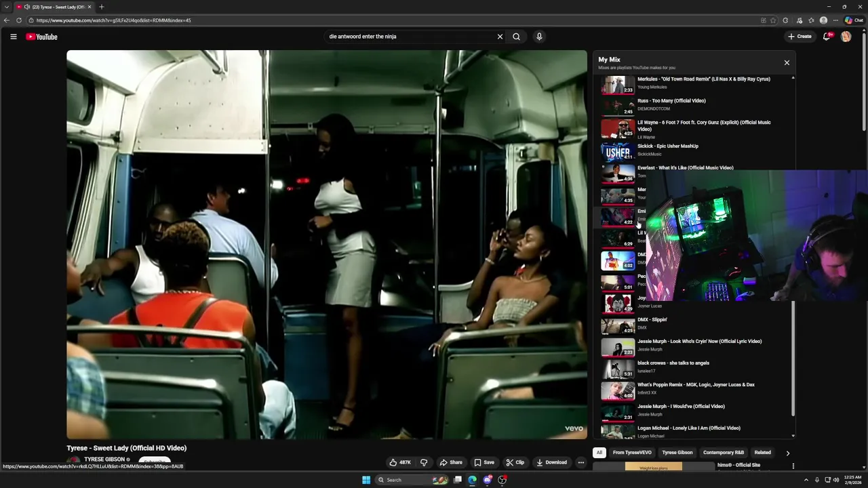Select the Contemporary R&B chip
This screenshot has width=868, height=488.
tap(724, 453)
